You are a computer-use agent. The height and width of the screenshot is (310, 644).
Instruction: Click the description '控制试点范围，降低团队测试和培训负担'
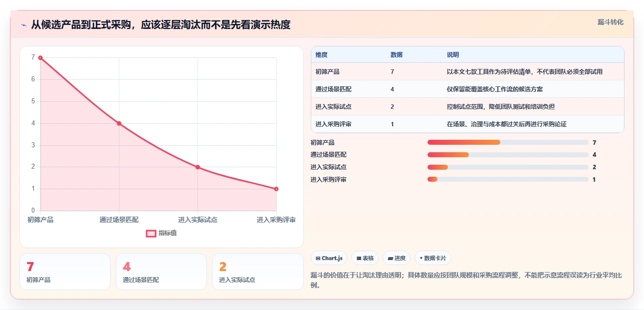point(501,107)
